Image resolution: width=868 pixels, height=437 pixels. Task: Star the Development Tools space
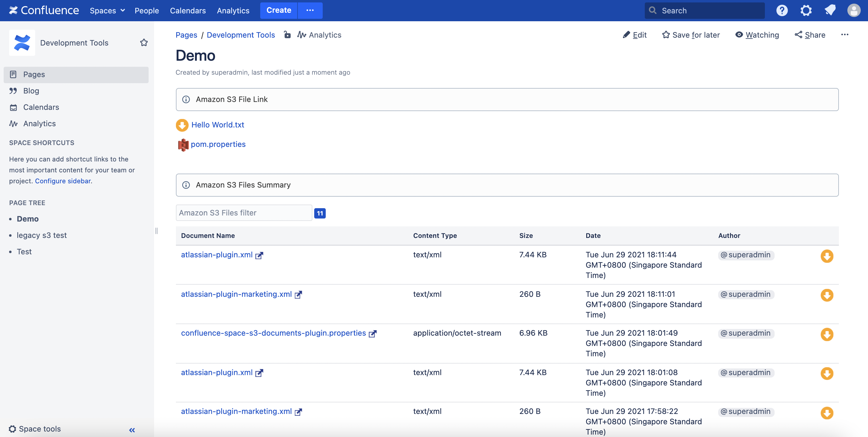(144, 42)
